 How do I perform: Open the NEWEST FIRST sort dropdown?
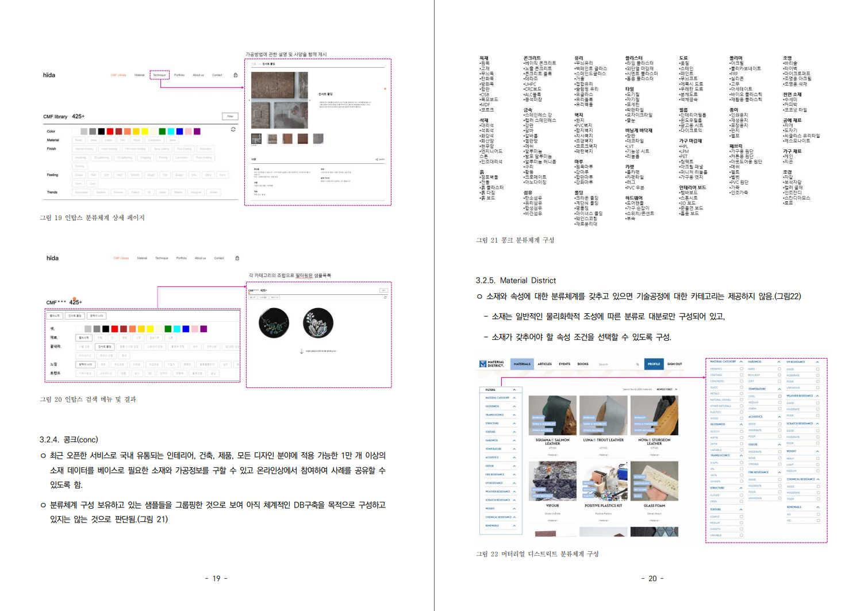pyautogui.click(x=667, y=389)
